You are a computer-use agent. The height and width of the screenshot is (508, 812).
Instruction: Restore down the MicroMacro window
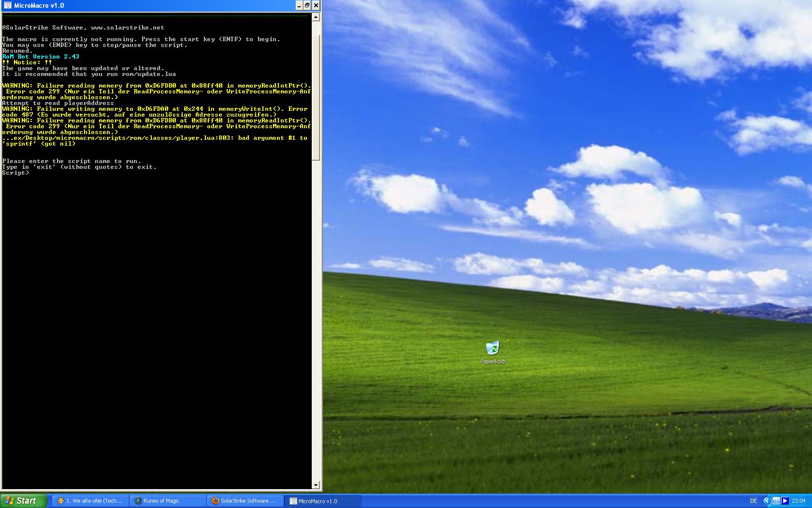pos(307,5)
